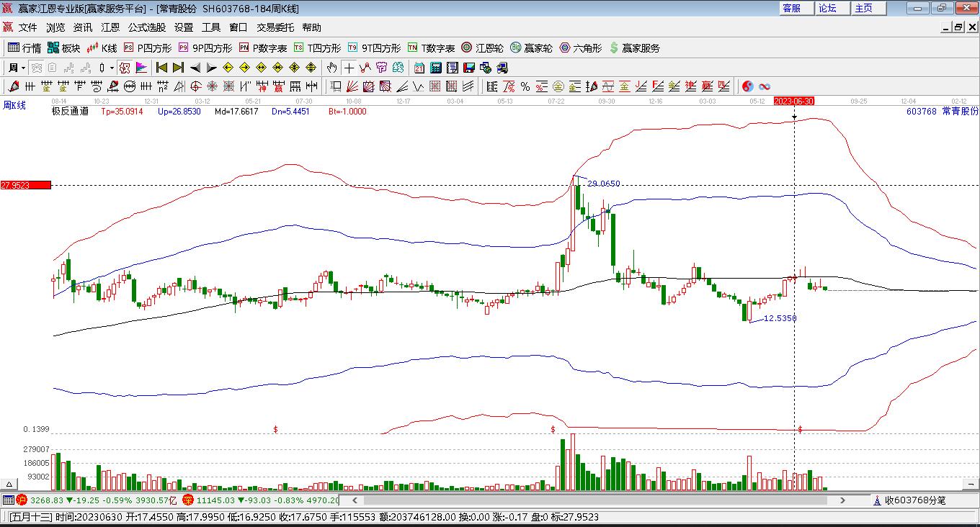This screenshot has width=980, height=527.
Task: Switch to the K线 candlestick chart
Action: pyautogui.click(x=102, y=48)
